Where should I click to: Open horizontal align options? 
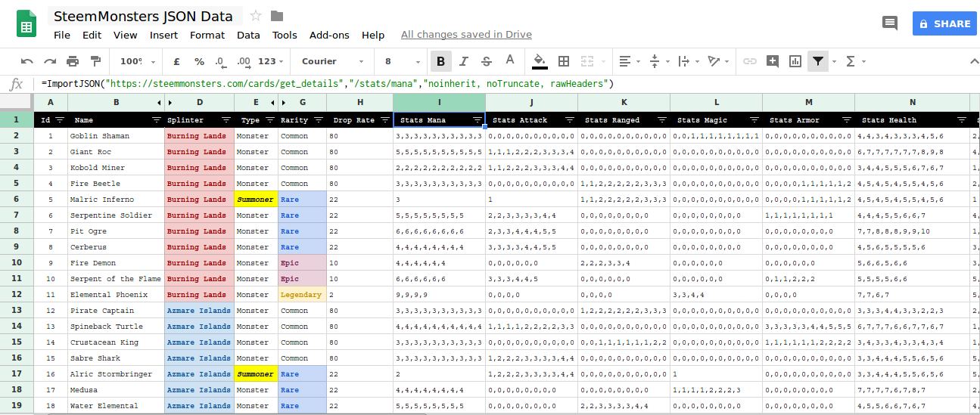(x=629, y=61)
